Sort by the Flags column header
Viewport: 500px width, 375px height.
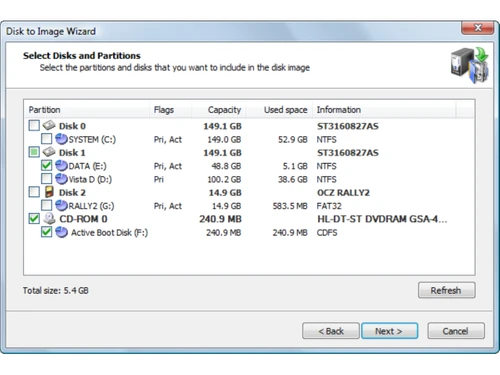(x=170, y=110)
